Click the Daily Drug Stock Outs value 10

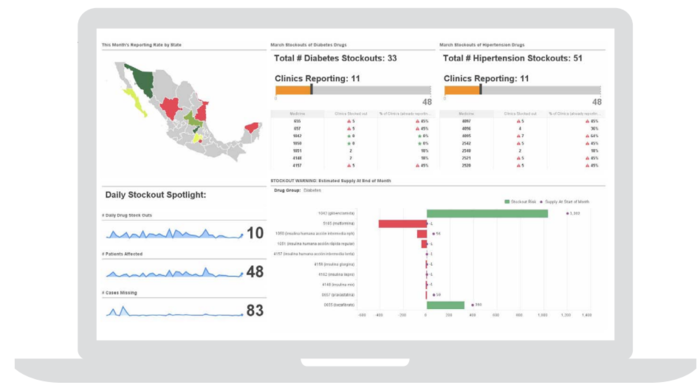point(255,233)
